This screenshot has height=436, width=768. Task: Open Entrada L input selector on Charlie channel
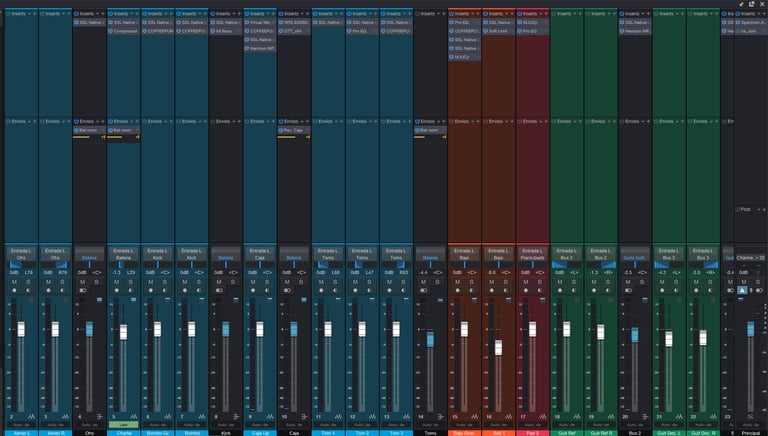(x=123, y=250)
